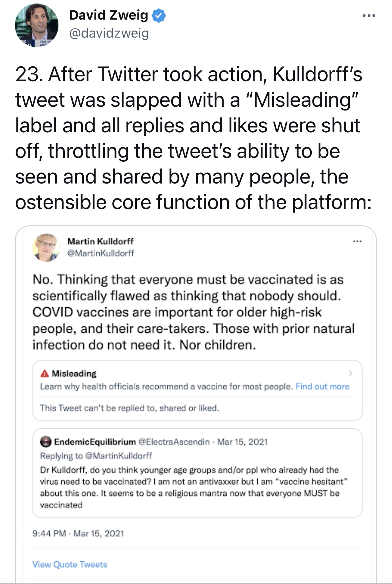Follow the Find out more link
392x584 pixels.
322,387
